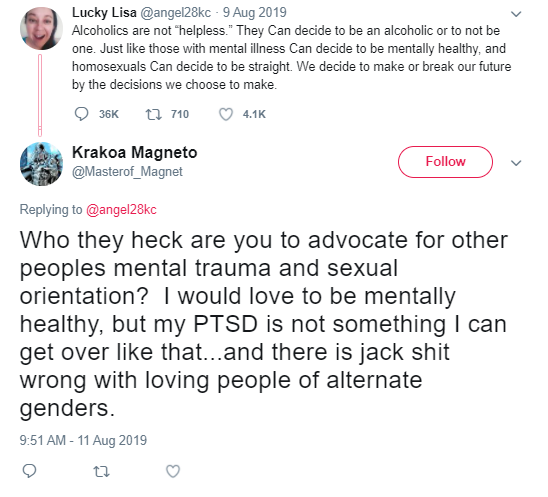Open the @angel28kc mention in Replying to
Image resolution: width=548 pixels, height=497 pixels.
point(121,210)
